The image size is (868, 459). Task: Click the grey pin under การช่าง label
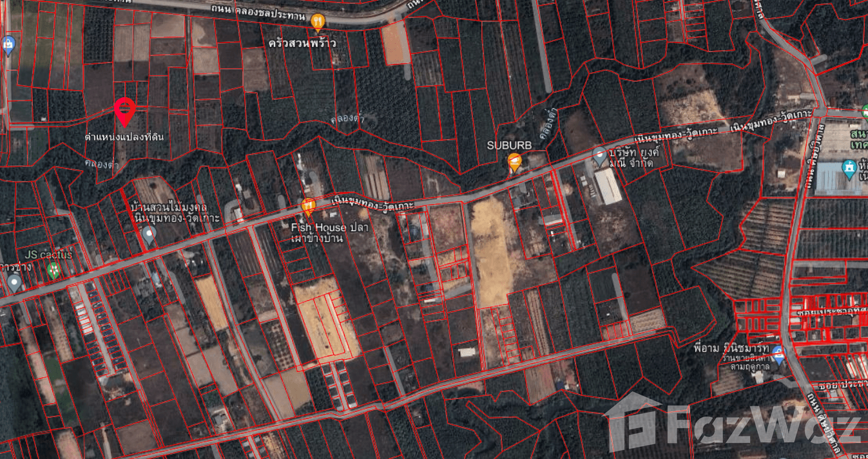click(14, 282)
